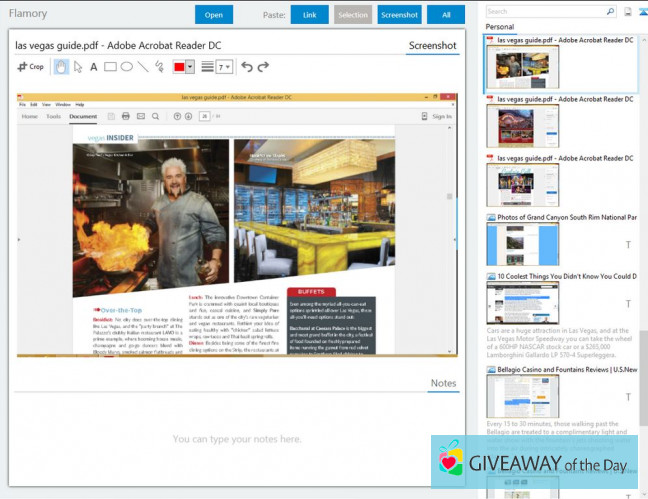Open the red color dropdown arrow
Screen dimensions: 648x499
point(190,67)
